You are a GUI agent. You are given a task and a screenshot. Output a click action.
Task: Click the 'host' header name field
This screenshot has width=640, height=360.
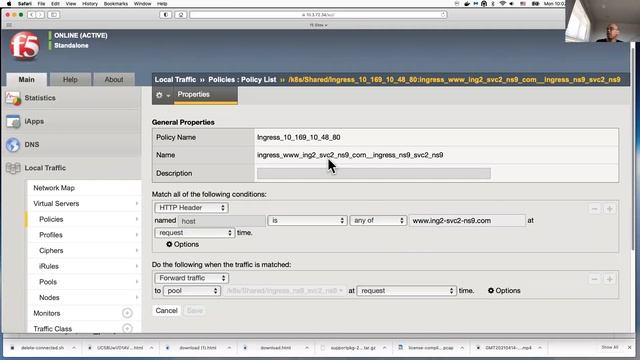tap(222, 221)
